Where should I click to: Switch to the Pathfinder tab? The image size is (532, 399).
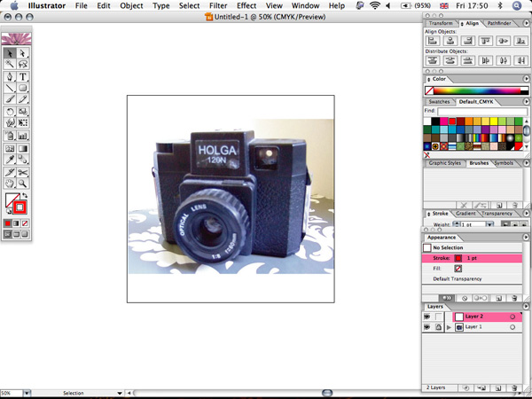point(499,23)
